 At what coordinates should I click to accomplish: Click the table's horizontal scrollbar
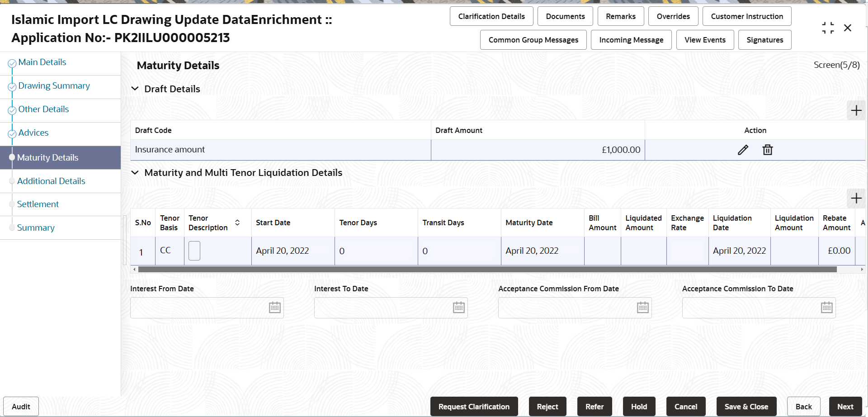point(487,270)
